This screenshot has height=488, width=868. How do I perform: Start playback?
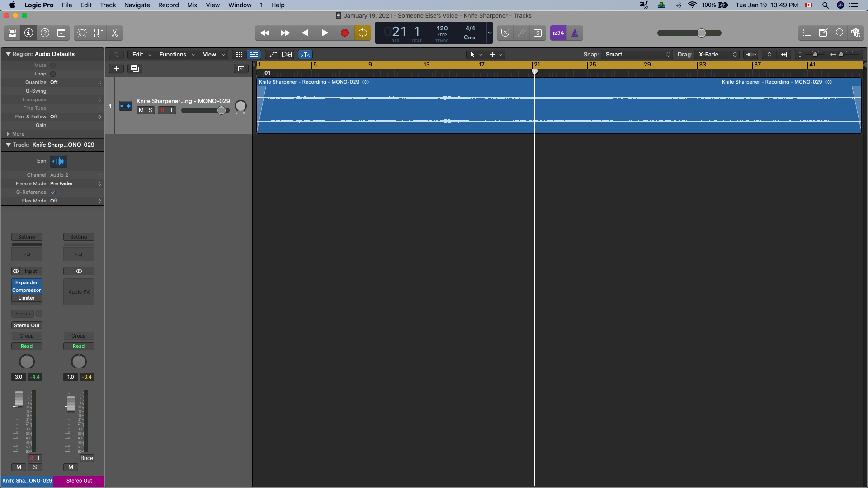coord(325,33)
